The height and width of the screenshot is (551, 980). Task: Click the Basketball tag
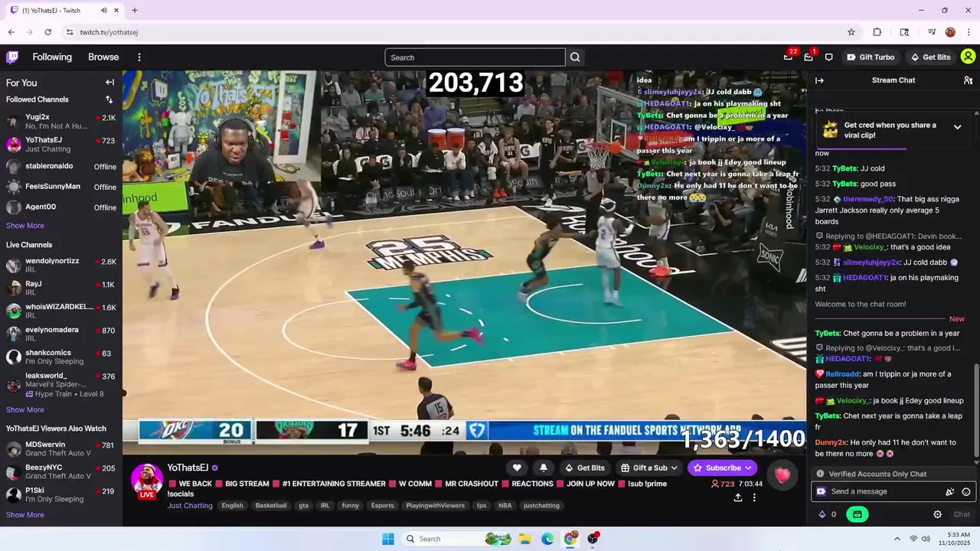(271, 506)
